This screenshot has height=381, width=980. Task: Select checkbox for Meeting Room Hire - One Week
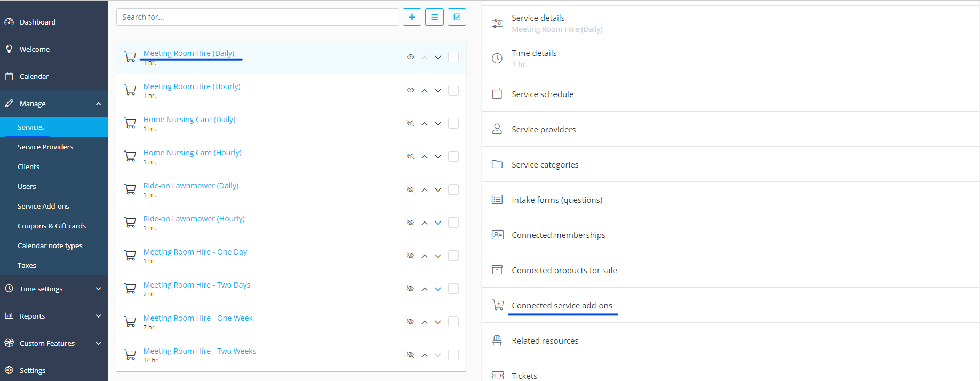point(453,322)
